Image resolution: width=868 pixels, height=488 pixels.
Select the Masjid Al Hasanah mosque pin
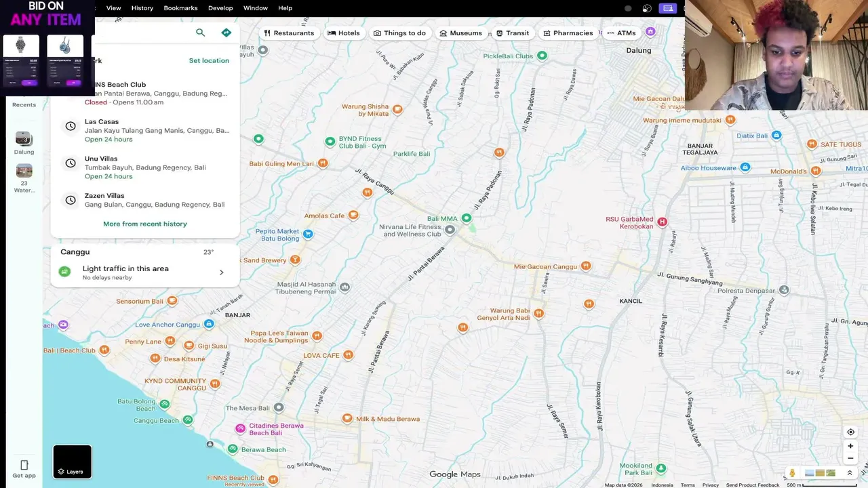tap(345, 287)
